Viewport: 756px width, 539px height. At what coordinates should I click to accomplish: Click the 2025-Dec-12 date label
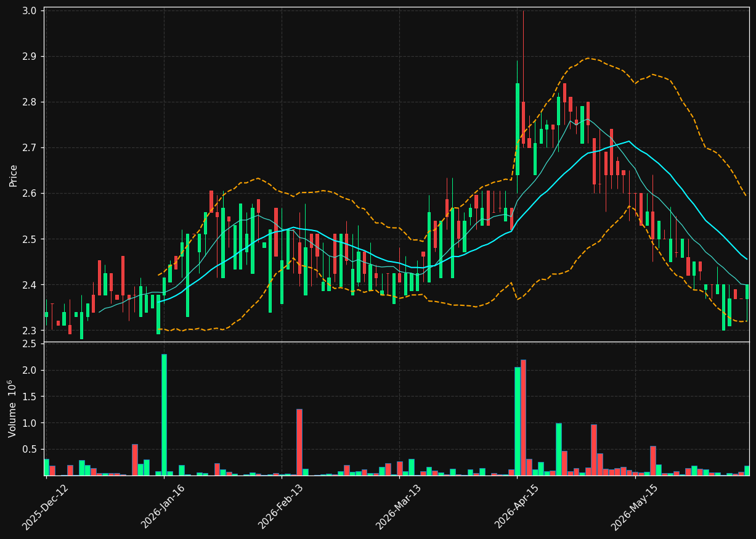(x=45, y=507)
